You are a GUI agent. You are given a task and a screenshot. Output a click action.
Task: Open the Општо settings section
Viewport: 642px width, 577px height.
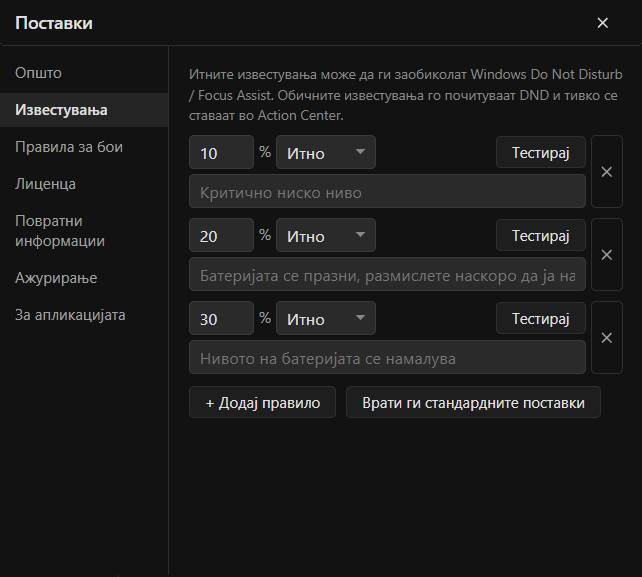84,73
